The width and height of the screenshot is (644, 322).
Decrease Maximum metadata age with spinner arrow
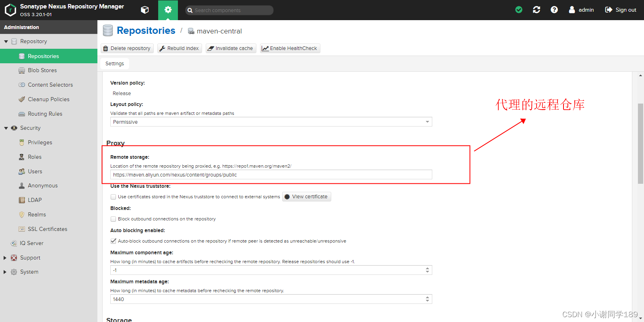tap(427, 301)
